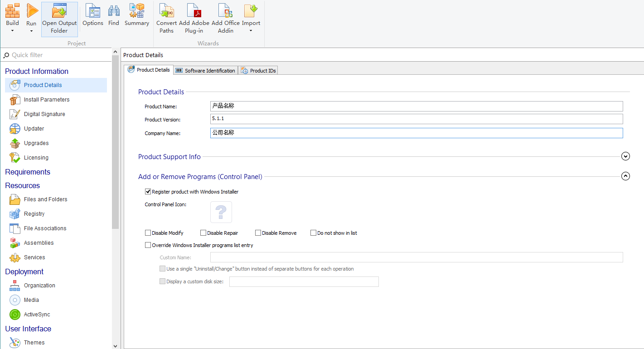644x349 pixels.
Task: Expand the Product Support Info section
Action: point(625,156)
